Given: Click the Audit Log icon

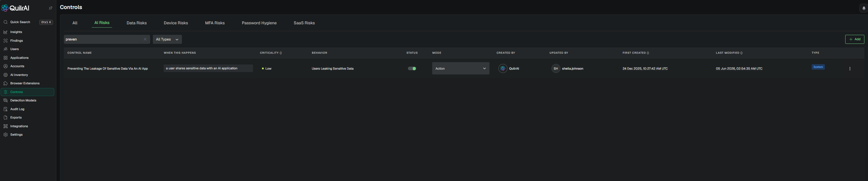Looking at the screenshot, I should (5, 109).
